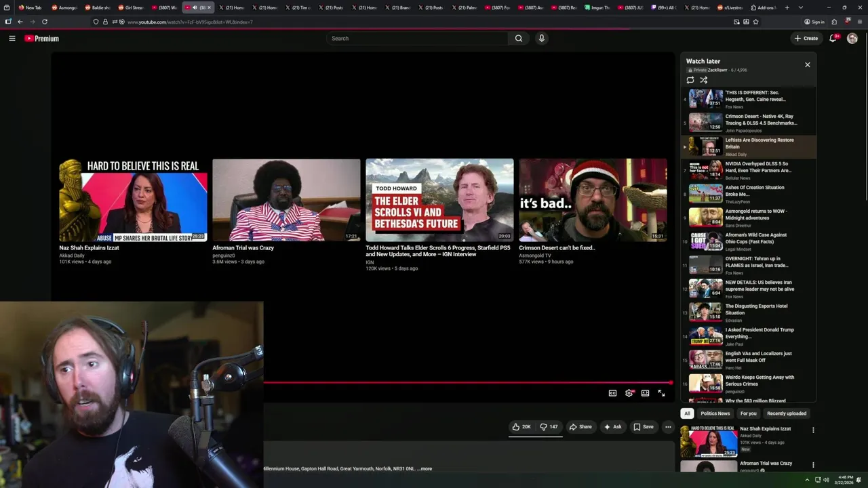This screenshot has width=868, height=488.
Task: Save the video with the bookmark button
Action: coord(644,427)
